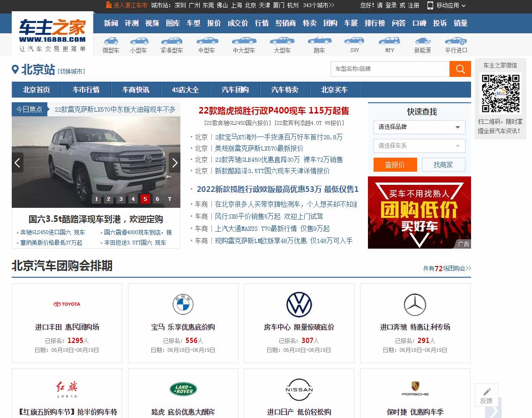Select the 汽车特卖 tab

tap(285, 90)
